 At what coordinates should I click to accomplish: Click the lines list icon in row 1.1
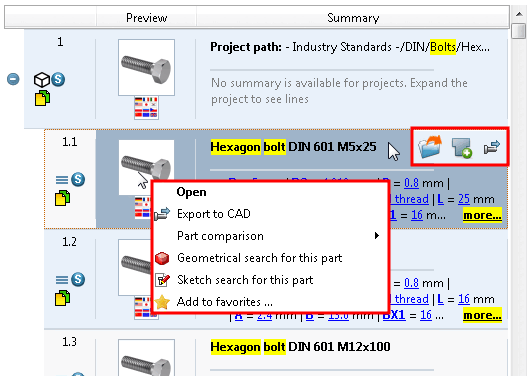click(x=62, y=180)
